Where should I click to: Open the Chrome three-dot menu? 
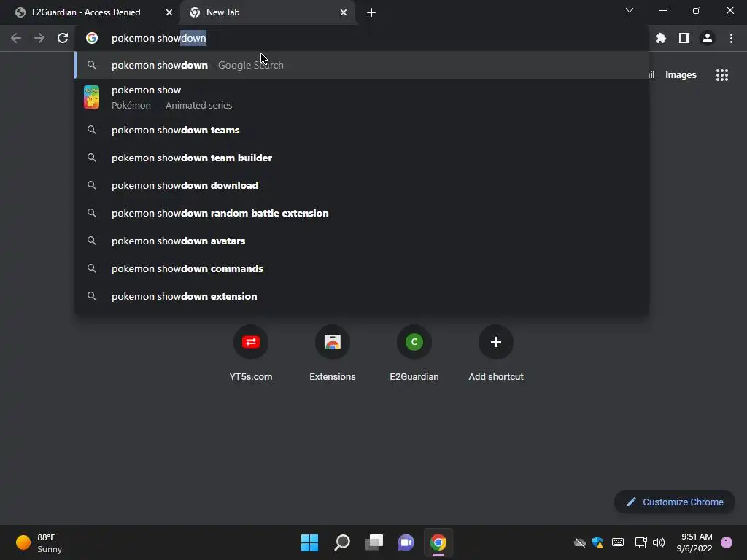(x=731, y=38)
